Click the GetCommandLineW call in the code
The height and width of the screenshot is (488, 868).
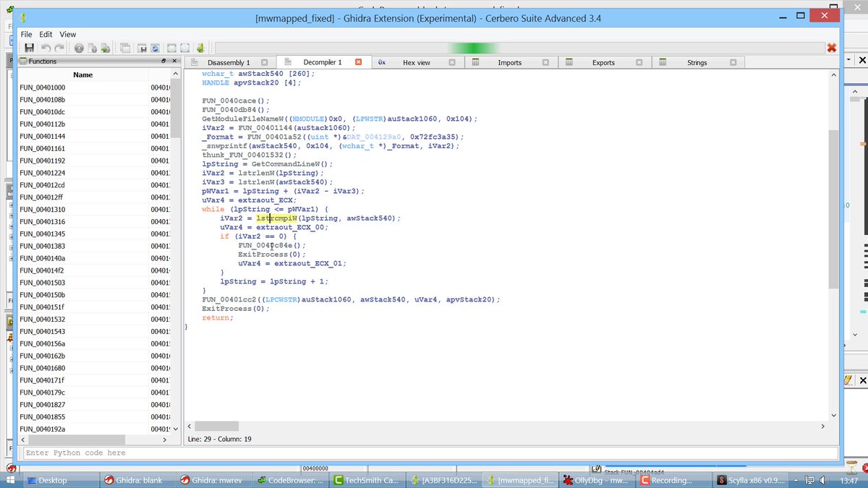tap(285, 164)
